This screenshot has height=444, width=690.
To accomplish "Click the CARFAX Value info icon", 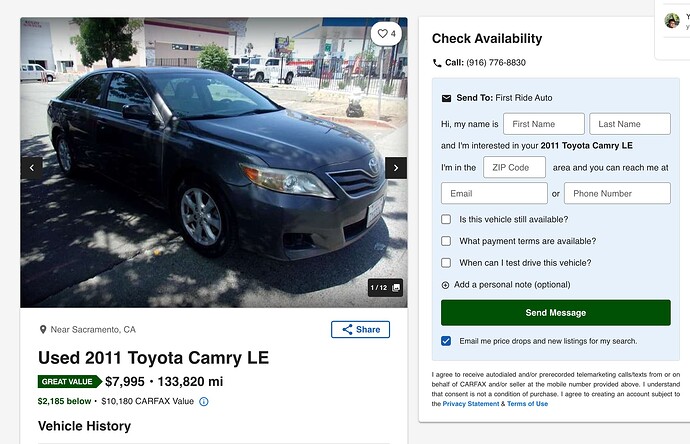I will (204, 402).
